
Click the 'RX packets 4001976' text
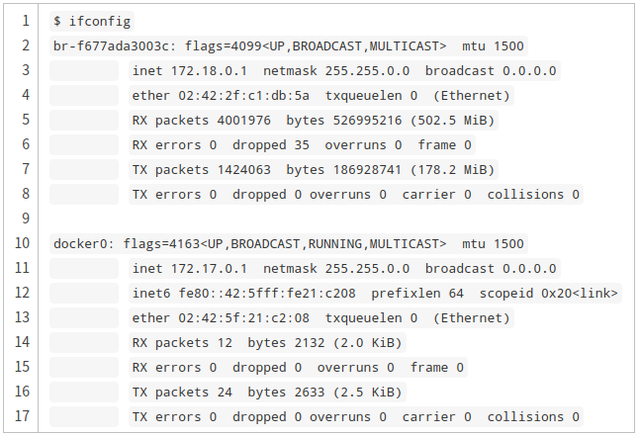[201, 120]
